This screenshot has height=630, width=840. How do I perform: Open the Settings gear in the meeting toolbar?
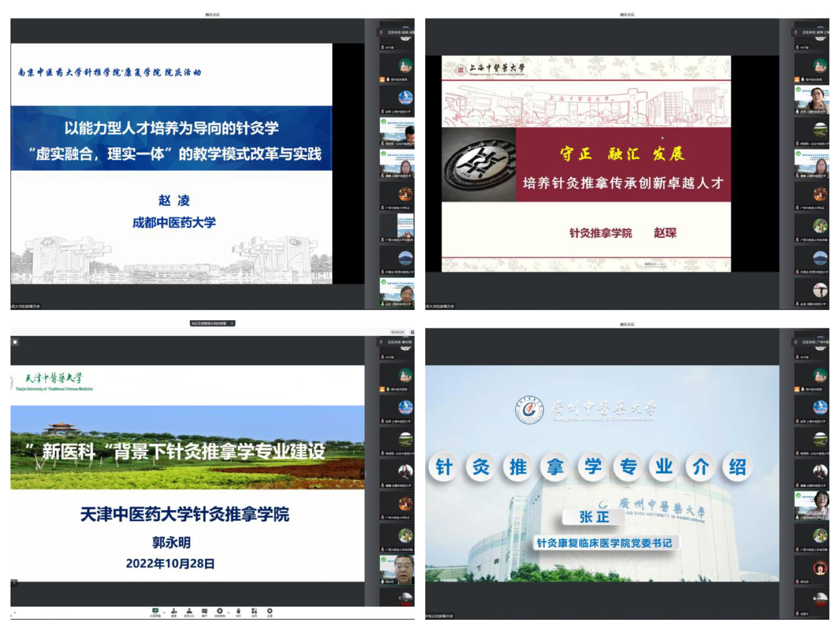coord(270,611)
